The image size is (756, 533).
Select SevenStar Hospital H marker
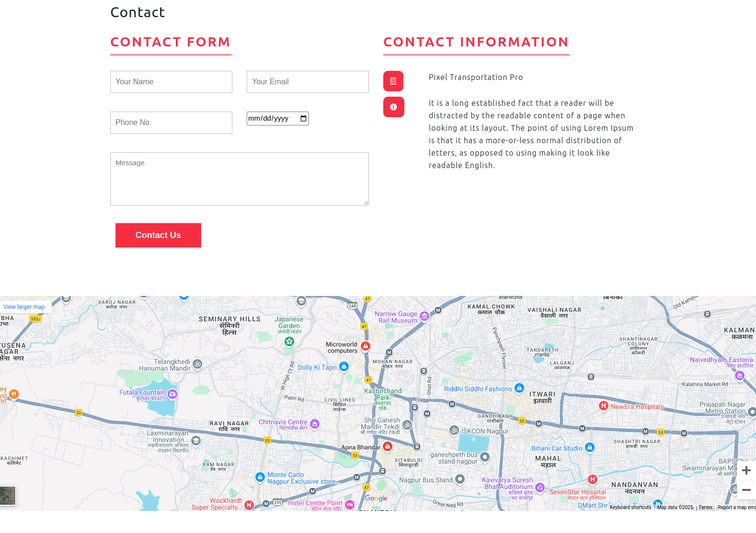pos(593,479)
